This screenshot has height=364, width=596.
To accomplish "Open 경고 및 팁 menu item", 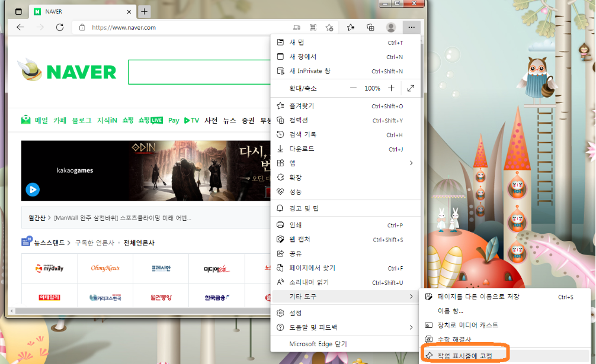I will [345, 208].
